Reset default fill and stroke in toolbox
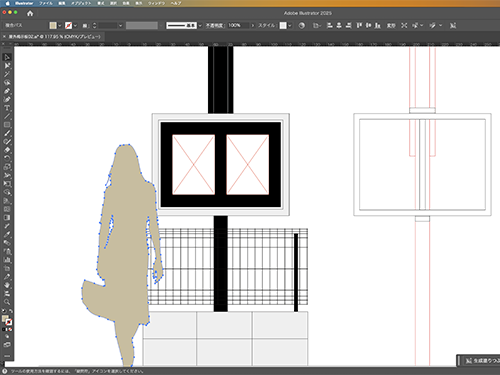The width and height of the screenshot is (500, 375). coord(4,311)
